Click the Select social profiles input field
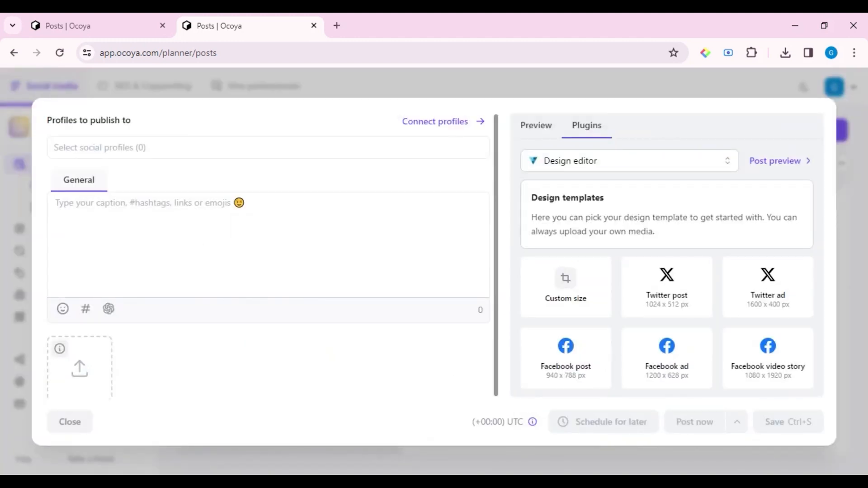The height and width of the screenshot is (488, 868). click(x=268, y=147)
